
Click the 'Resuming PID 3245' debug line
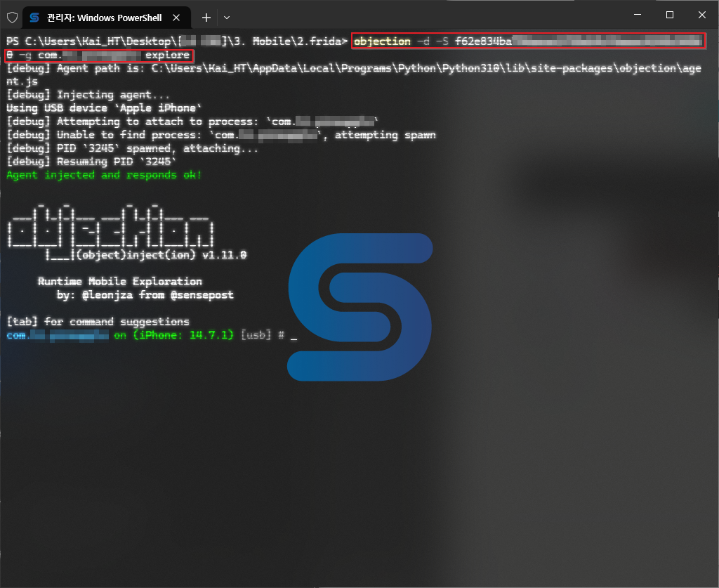[x=91, y=162]
